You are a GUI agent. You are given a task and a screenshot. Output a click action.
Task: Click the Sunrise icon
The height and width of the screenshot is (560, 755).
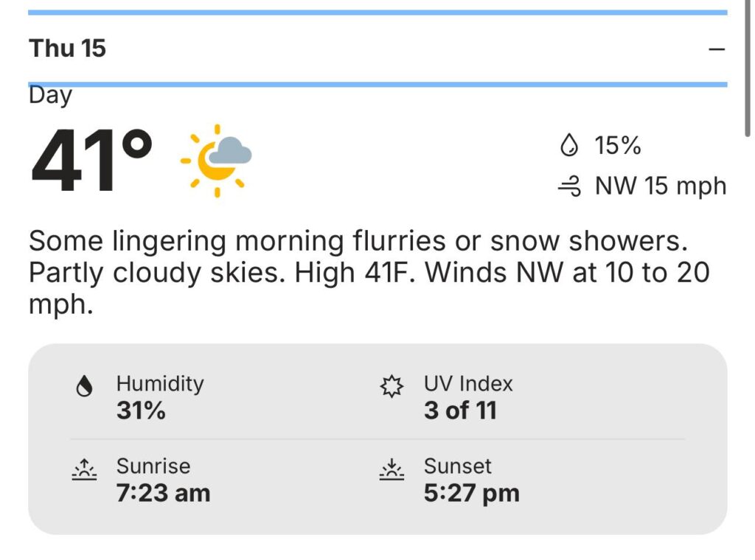[86, 470]
